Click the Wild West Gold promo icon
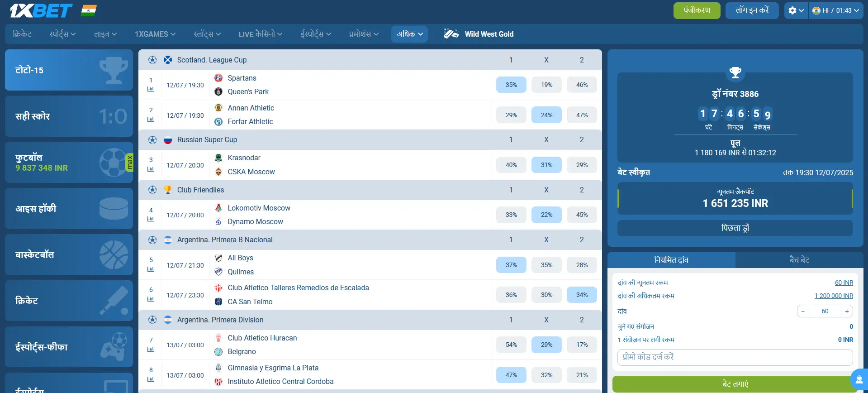Image resolution: width=868 pixels, height=393 pixels. 451,34
